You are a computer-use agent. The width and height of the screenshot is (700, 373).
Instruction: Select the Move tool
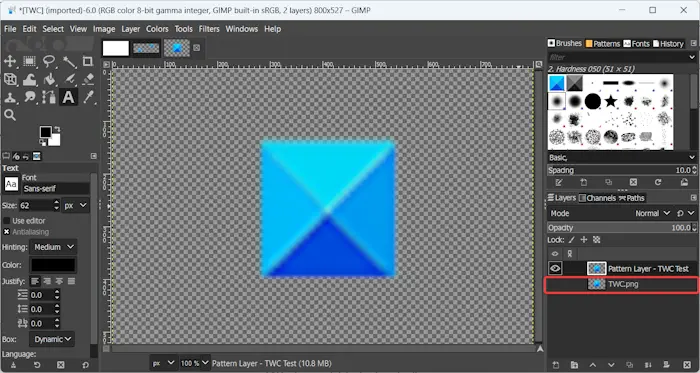pyautogui.click(x=10, y=61)
